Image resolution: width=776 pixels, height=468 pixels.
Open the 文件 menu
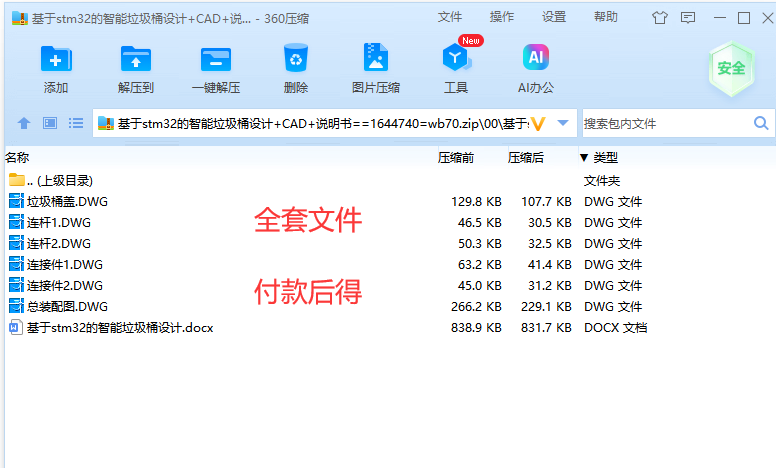coord(449,17)
